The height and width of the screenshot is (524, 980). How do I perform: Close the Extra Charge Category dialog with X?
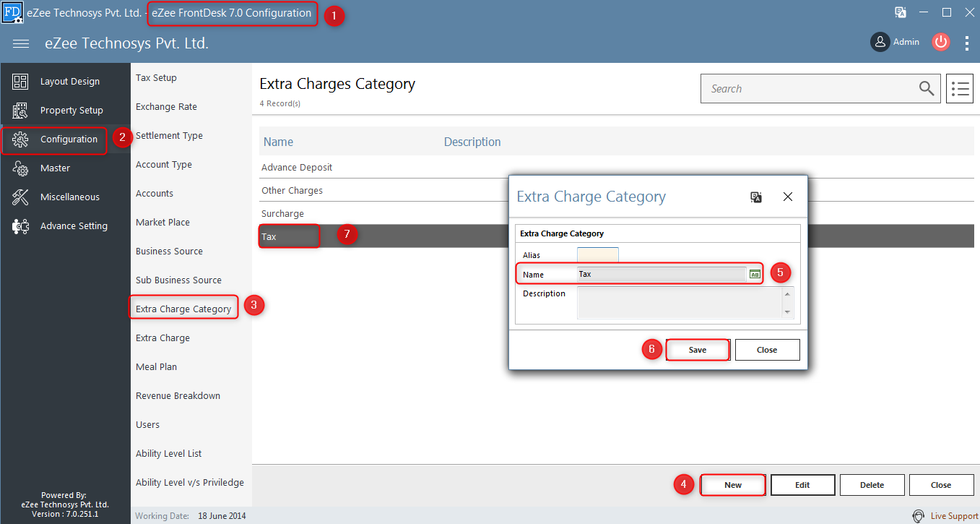pyautogui.click(x=788, y=197)
